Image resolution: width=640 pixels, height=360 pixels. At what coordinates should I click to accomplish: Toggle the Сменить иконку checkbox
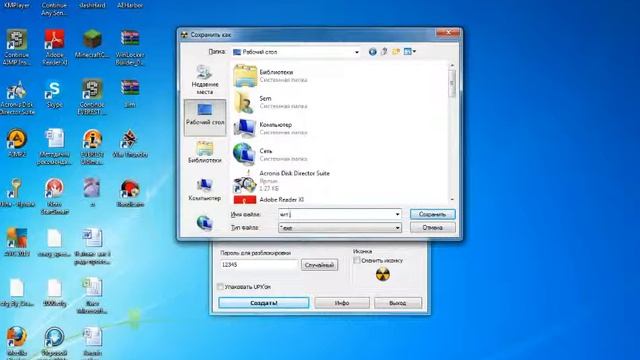(357, 260)
